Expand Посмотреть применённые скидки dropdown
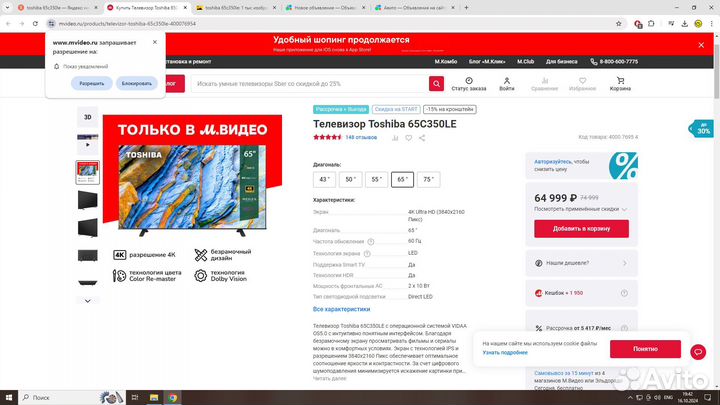Viewport: 720px width, 405px height. pyautogui.click(x=580, y=209)
